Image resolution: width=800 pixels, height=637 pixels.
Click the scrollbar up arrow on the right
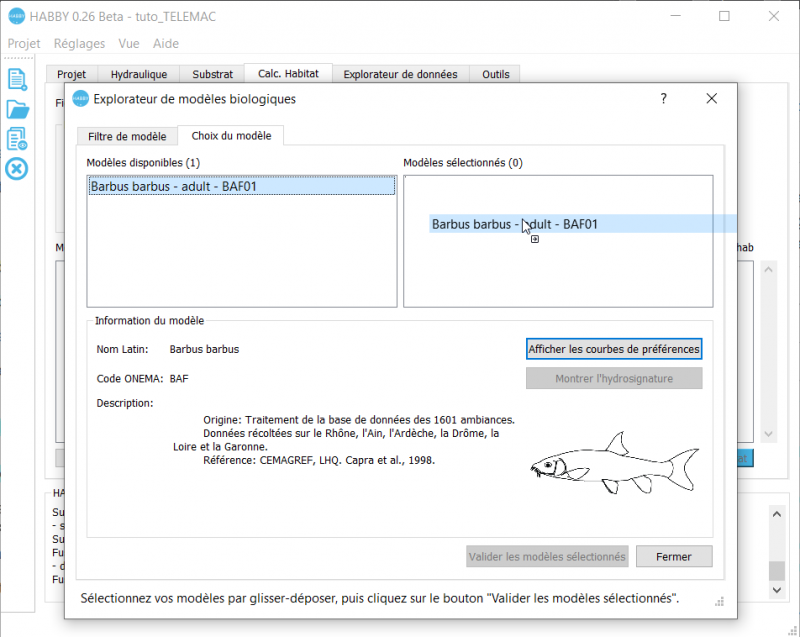[768, 267]
